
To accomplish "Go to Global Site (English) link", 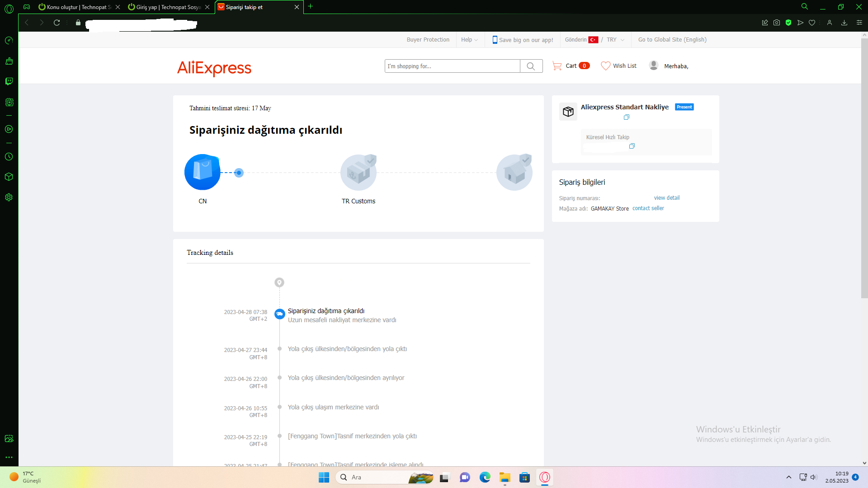I will pyautogui.click(x=672, y=40).
